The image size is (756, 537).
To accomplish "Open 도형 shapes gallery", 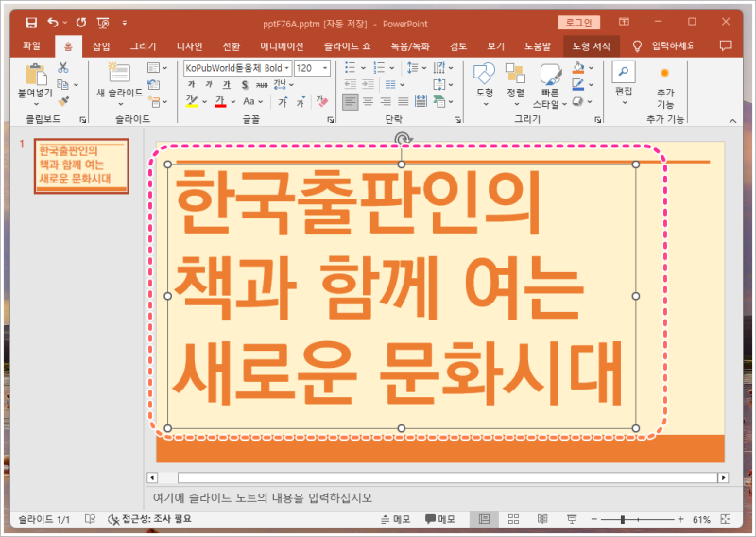I will tap(484, 84).
